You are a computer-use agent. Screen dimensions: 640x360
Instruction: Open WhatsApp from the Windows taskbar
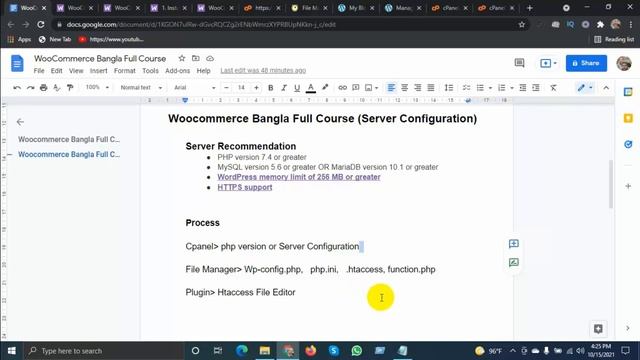[x=356, y=351]
